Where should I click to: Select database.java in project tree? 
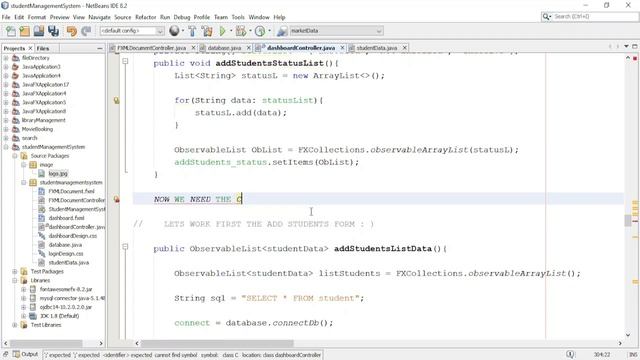point(65,245)
